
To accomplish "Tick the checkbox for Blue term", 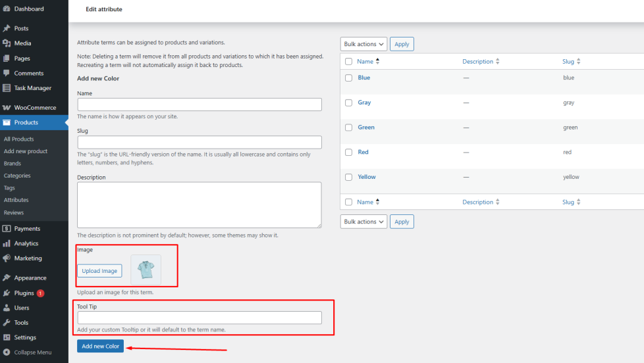I will pyautogui.click(x=348, y=78).
